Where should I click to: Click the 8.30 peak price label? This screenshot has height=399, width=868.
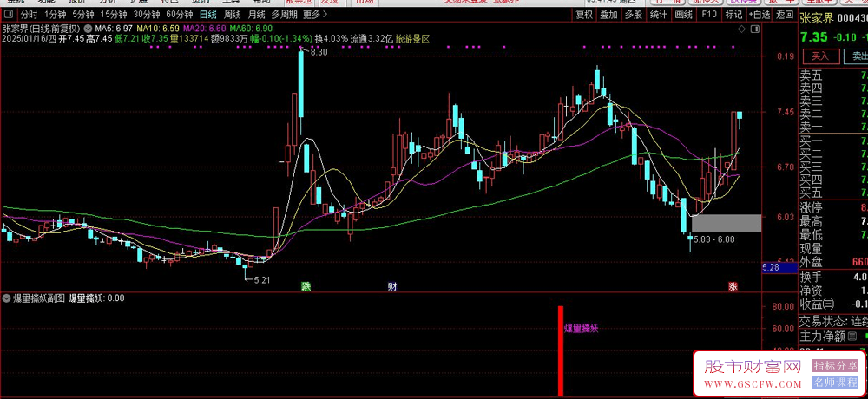tap(319, 52)
